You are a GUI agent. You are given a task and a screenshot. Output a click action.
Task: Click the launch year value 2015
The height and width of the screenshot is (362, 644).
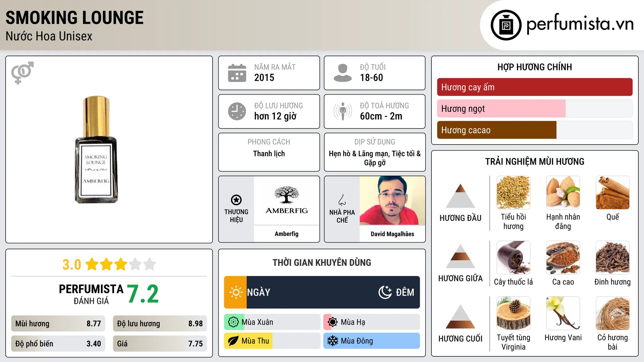pyautogui.click(x=264, y=78)
